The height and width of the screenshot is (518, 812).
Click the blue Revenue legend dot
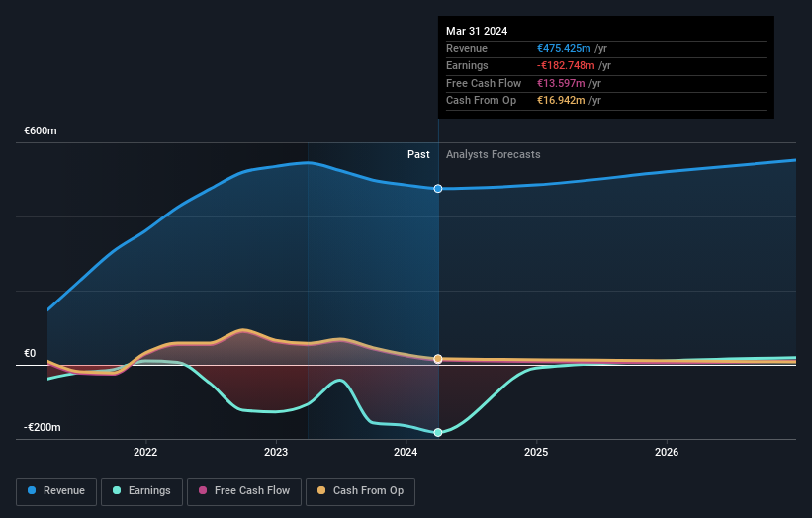[x=32, y=490]
